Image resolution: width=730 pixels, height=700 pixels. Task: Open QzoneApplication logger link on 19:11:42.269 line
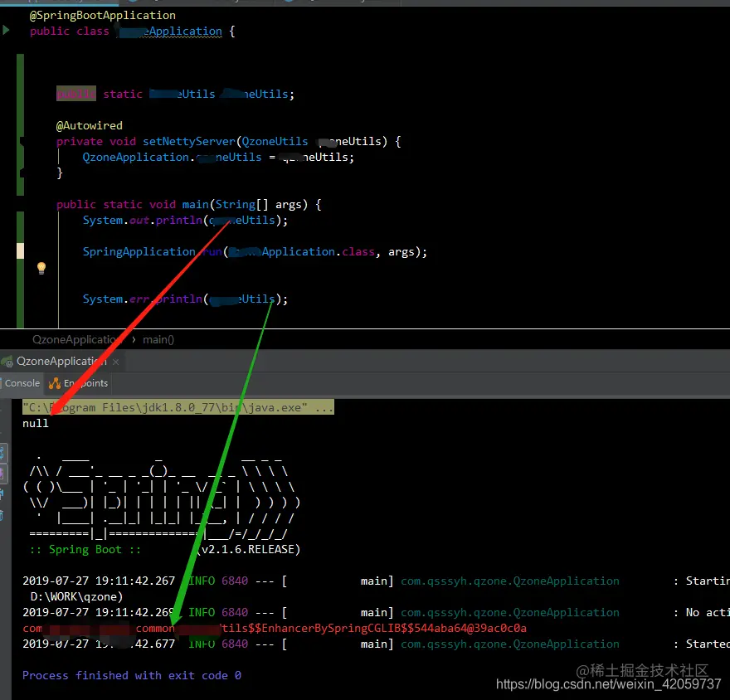[x=510, y=612]
